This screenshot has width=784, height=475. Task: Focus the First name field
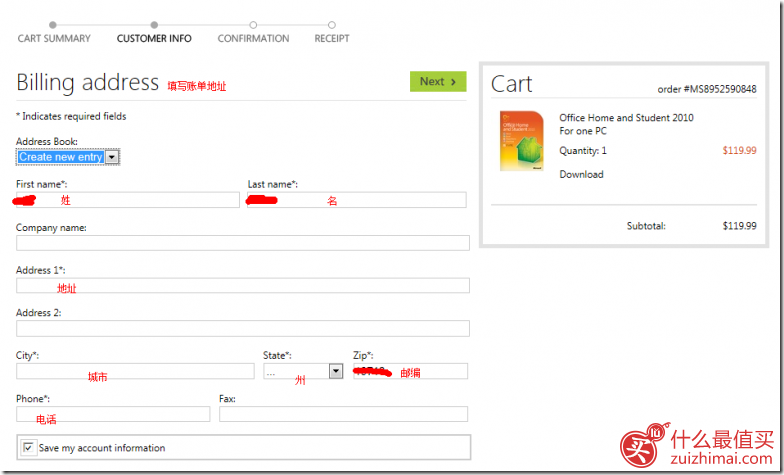(x=128, y=200)
